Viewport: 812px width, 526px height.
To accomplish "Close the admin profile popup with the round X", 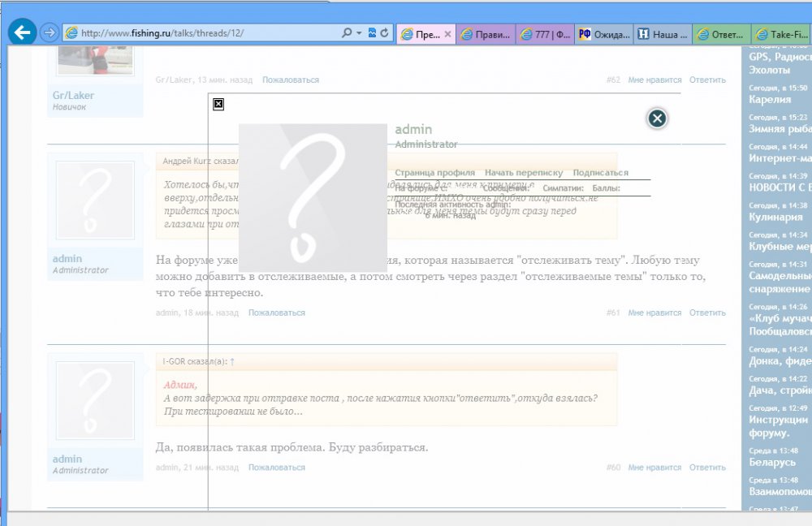I will [657, 119].
